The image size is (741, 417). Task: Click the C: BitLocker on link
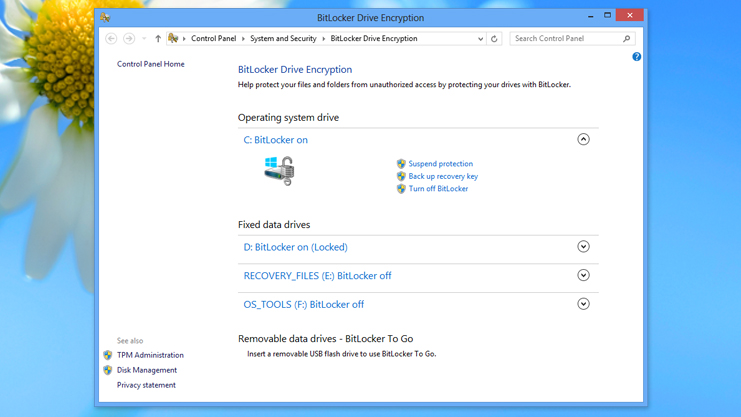point(276,140)
